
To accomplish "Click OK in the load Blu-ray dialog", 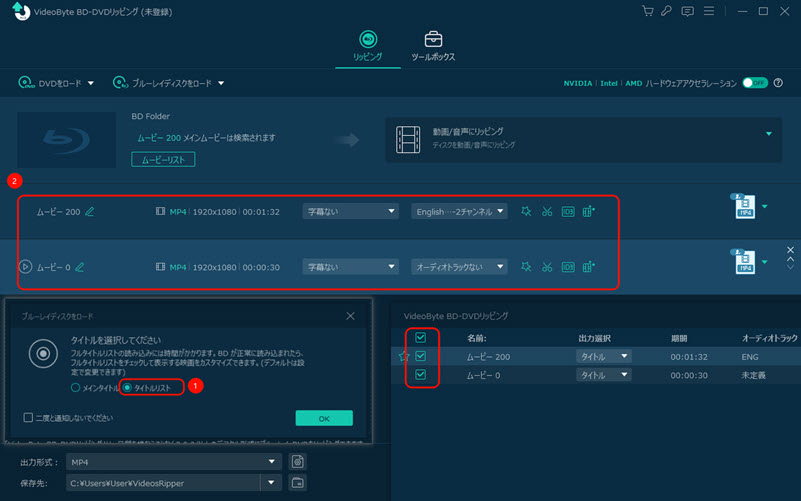I will (x=324, y=418).
